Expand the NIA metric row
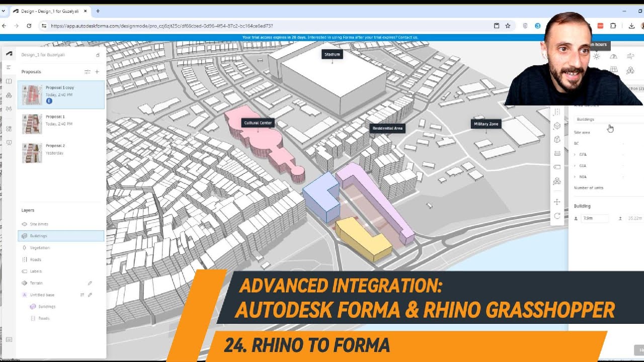This screenshot has height=362, width=644. click(575, 176)
